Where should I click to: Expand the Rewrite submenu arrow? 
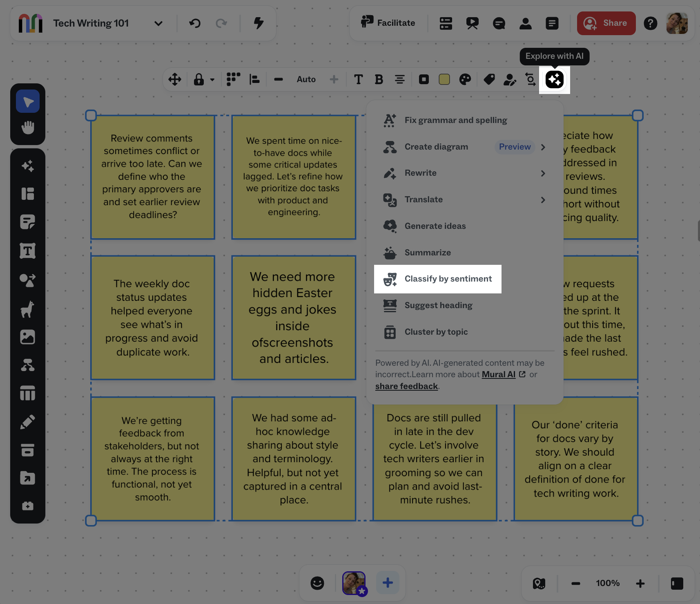tap(543, 173)
